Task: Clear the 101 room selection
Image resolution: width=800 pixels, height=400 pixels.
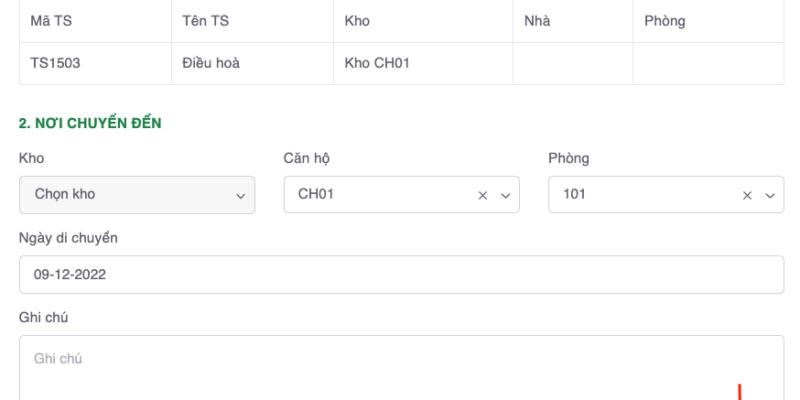Action: 746,196
